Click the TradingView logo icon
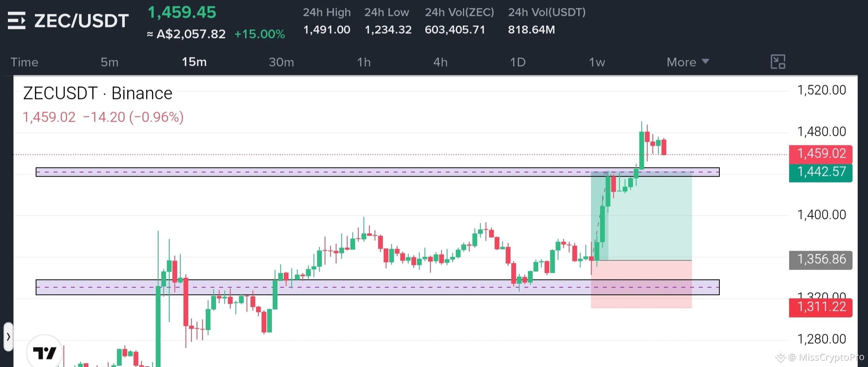The image size is (868, 367). (44, 352)
